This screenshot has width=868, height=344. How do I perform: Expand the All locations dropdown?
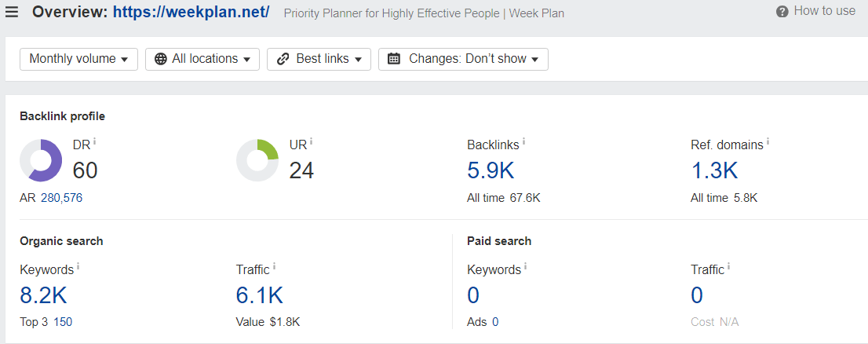pyautogui.click(x=202, y=59)
